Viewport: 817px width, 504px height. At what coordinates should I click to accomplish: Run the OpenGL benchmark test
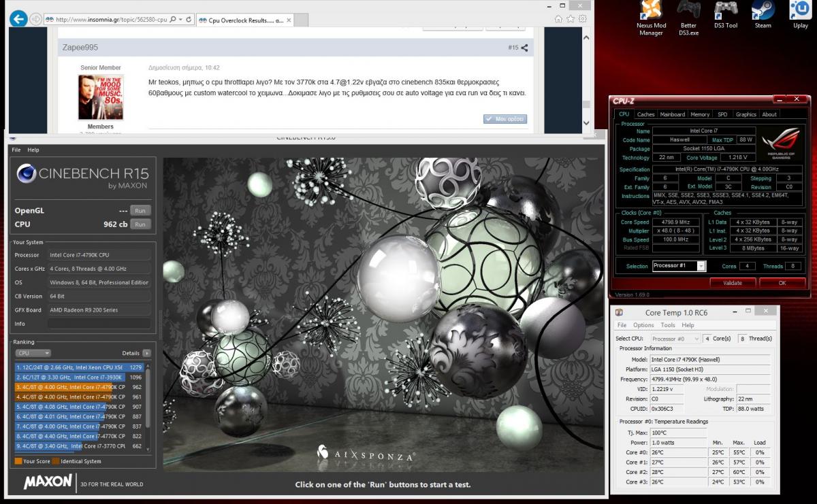(x=140, y=211)
